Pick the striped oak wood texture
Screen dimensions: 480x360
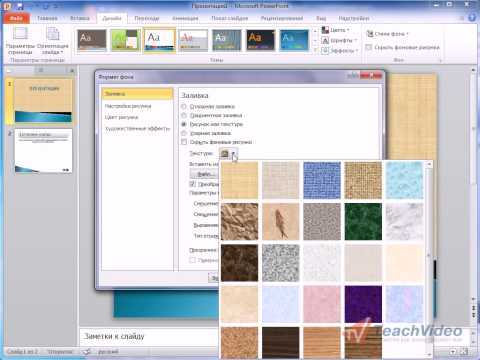point(322,343)
